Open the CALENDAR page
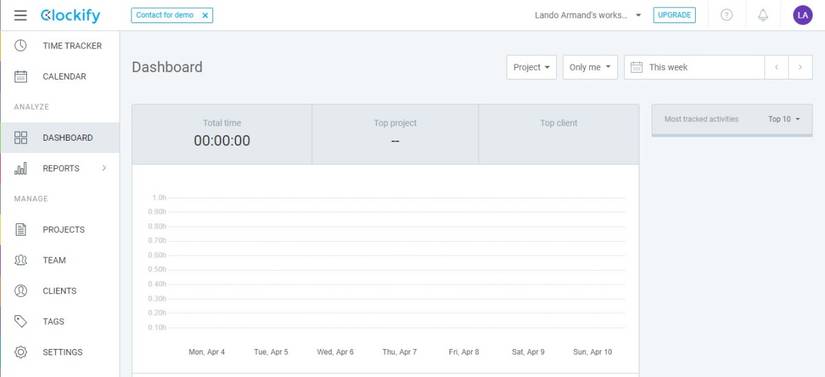The image size is (825, 377). click(x=64, y=76)
